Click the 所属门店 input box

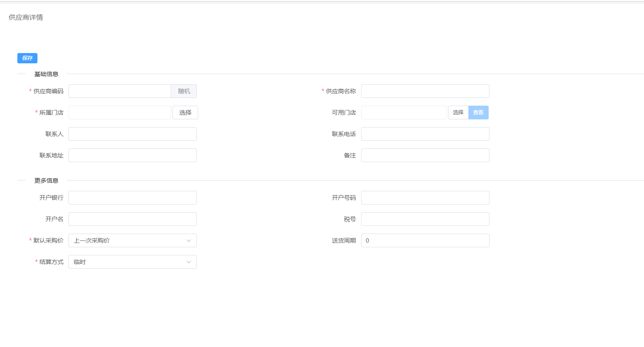point(120,113)
